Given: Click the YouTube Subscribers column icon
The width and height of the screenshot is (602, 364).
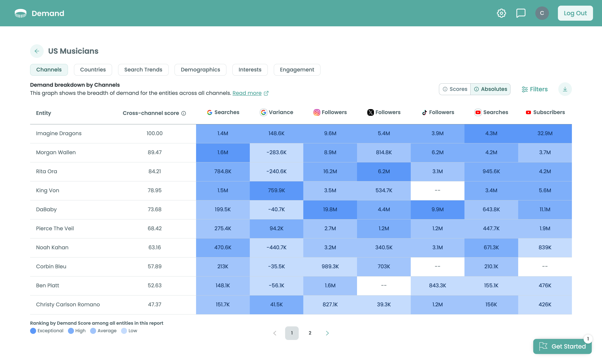Looking at the screenshot, I should [528, 112].
